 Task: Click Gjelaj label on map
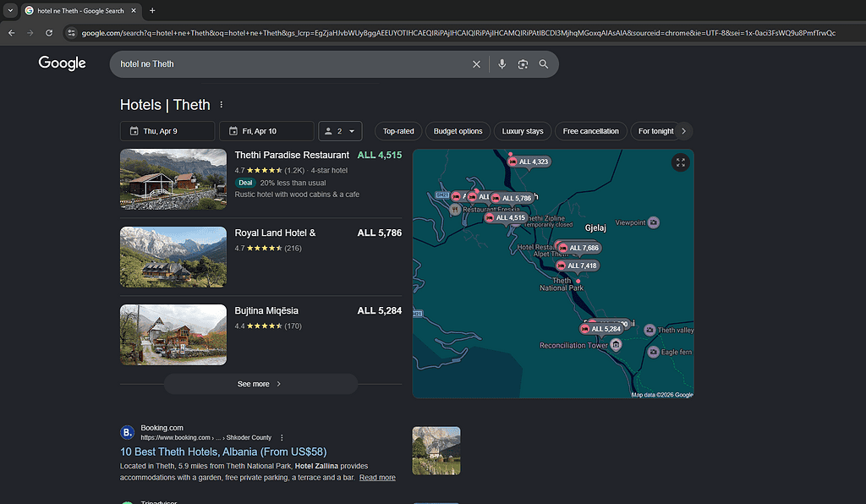coord(595,227)
